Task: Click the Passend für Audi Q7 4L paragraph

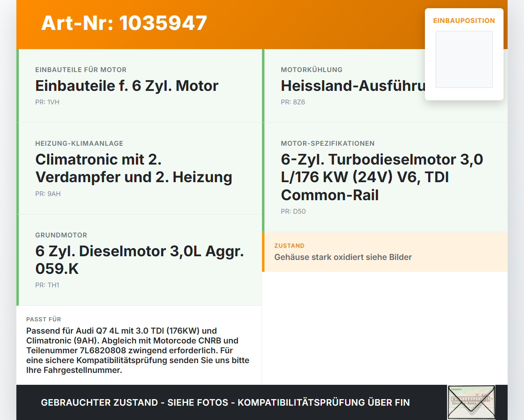Action: (x=138, y=350)
